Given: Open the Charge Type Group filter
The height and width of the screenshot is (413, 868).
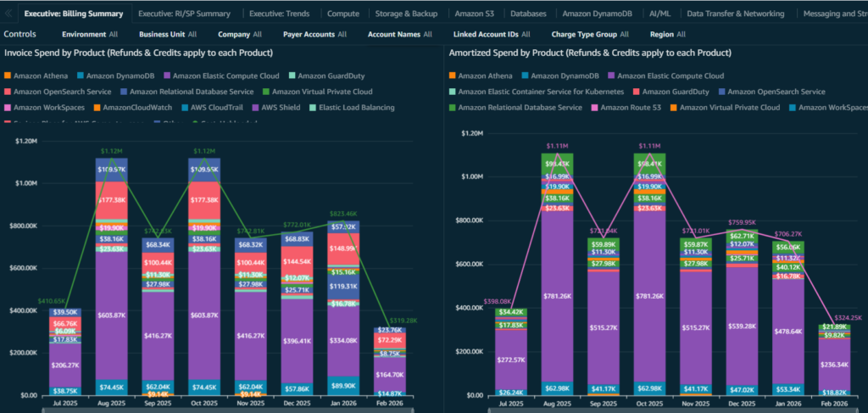Looking at the screenshot, I should tap(590, 34).
